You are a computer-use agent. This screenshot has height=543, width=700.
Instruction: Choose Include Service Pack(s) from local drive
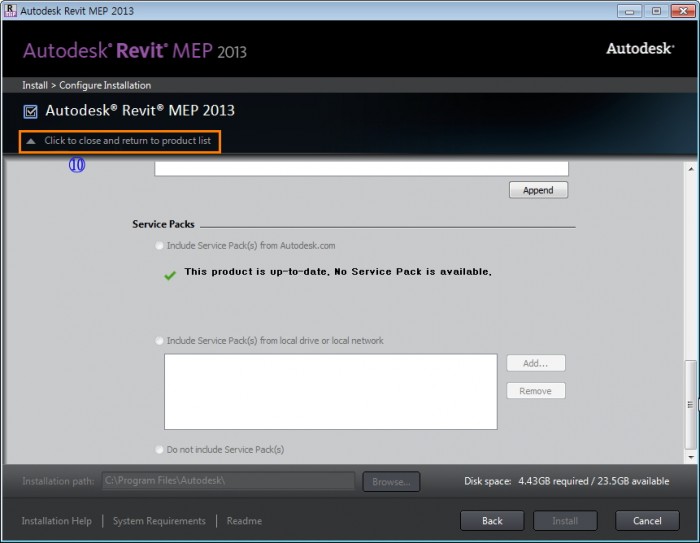pos(160,341)
